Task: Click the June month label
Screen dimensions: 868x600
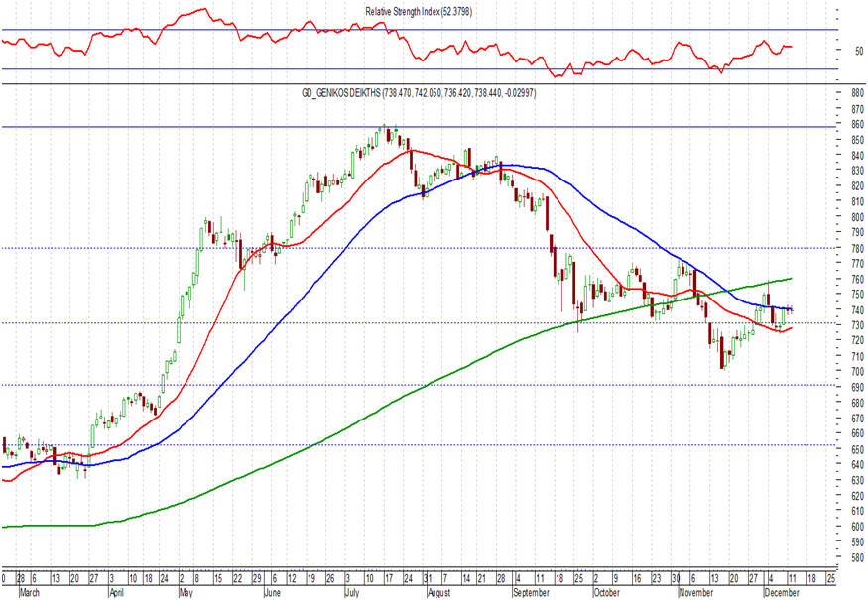Action: [273, 592]
